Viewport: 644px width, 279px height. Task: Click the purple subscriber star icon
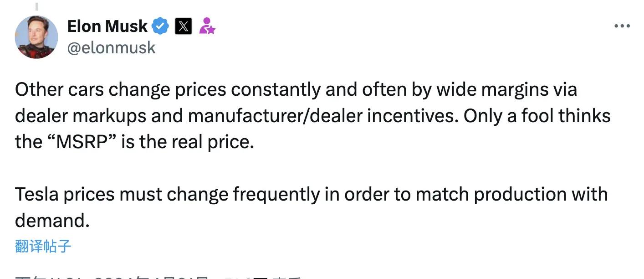click(207, 26)
